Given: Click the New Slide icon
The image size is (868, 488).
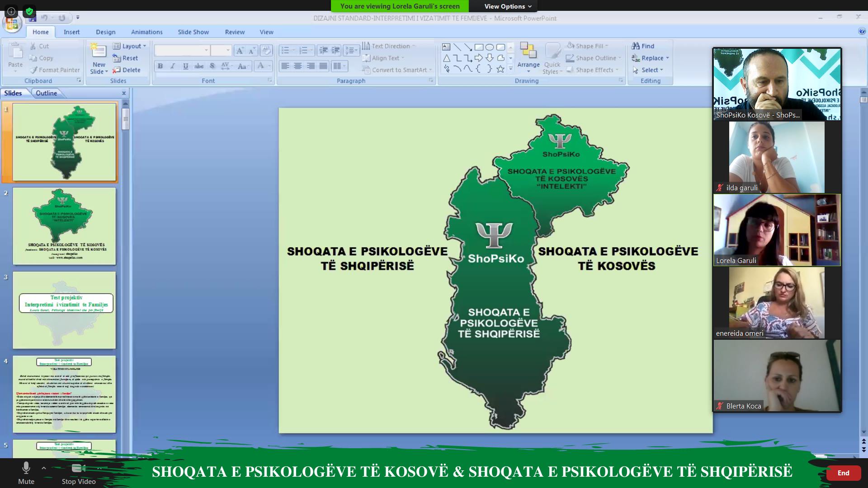Looking at the screenshot, I should tap(99, 51).
